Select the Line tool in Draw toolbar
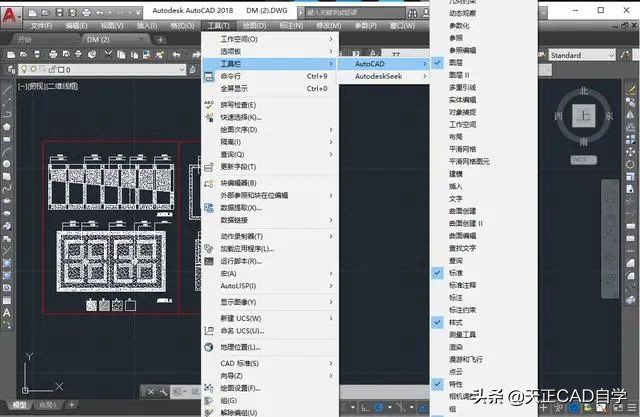The image size is (640, 417). click(x=7, y=90)
